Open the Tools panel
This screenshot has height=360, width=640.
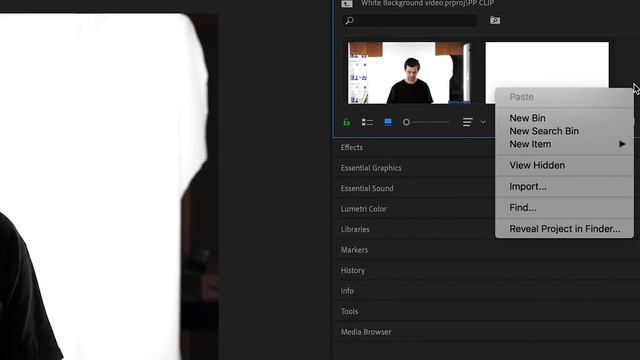(349, 311)
